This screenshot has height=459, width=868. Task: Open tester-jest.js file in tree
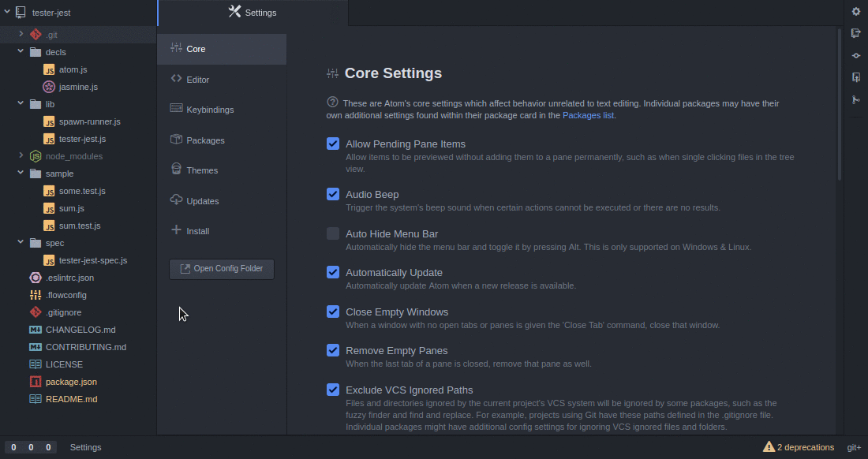pos(83,139)
